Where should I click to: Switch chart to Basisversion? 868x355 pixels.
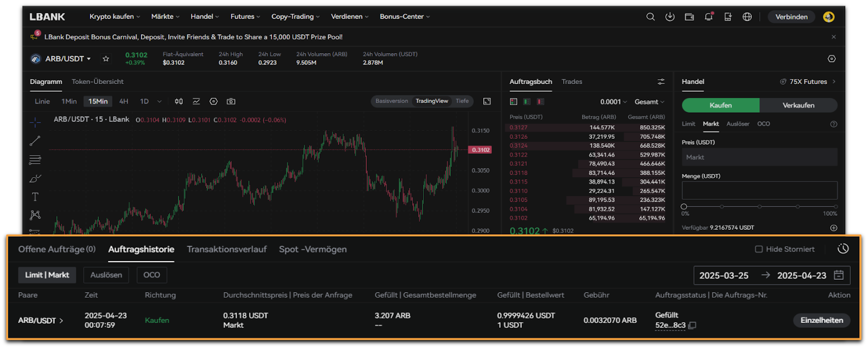391,101
